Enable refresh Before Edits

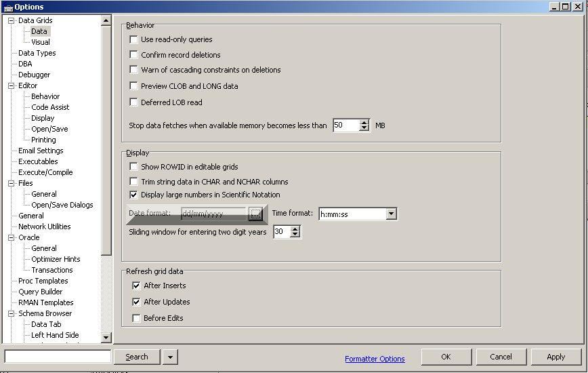(x=137, y=318)
